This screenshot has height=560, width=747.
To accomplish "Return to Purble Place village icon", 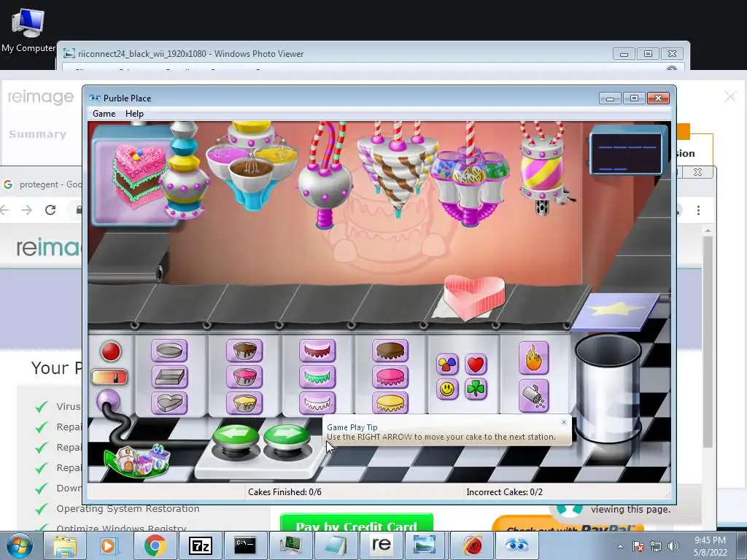I will click(137, 460).
